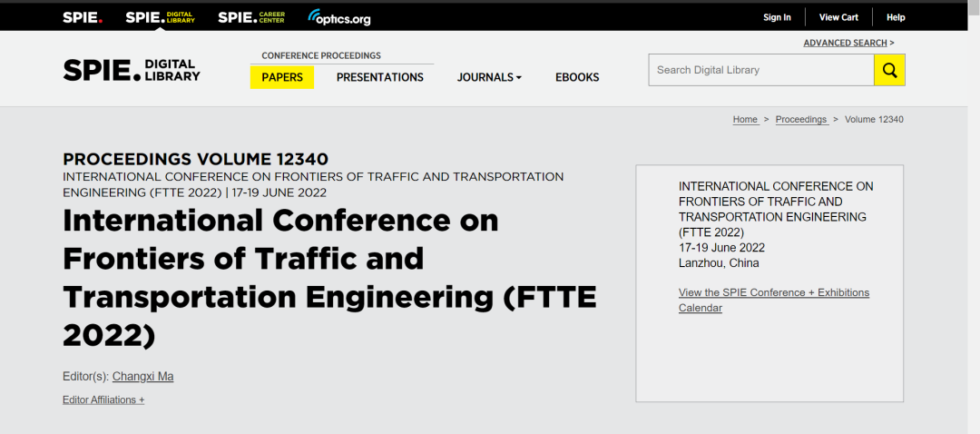Open Advanced Search options

(848, 43)
